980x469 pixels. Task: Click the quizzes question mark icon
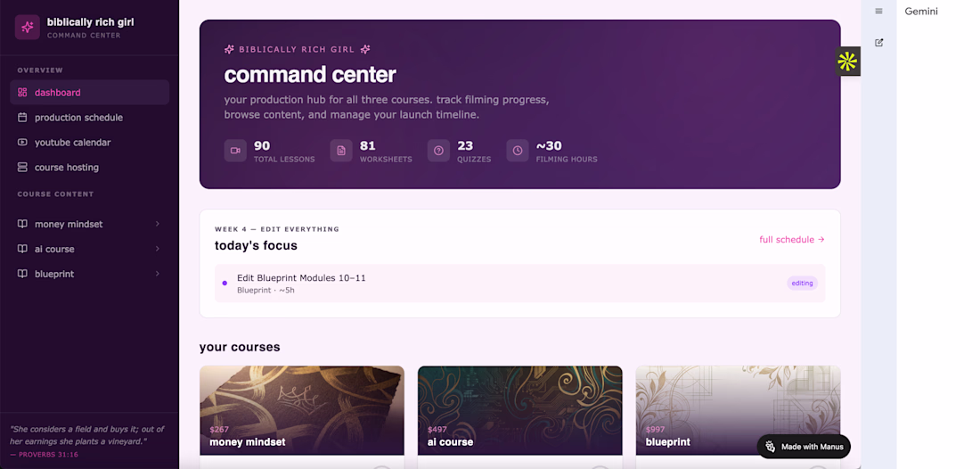pyautogui.click(x=438, y=151)
